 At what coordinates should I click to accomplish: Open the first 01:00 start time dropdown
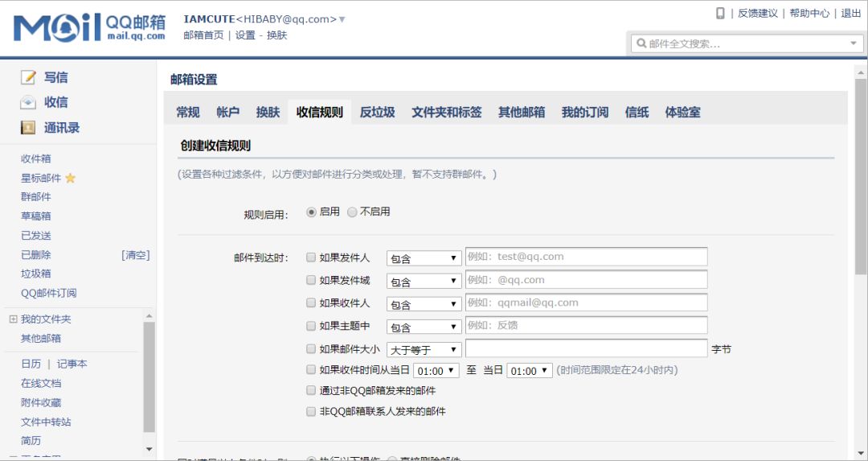(436, 371)
